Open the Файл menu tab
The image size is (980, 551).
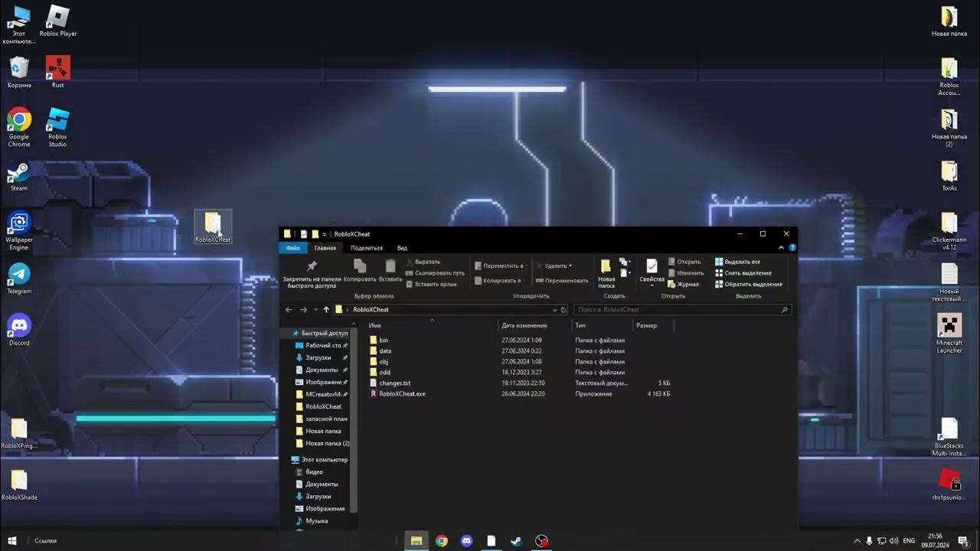[x=293, y=248]
